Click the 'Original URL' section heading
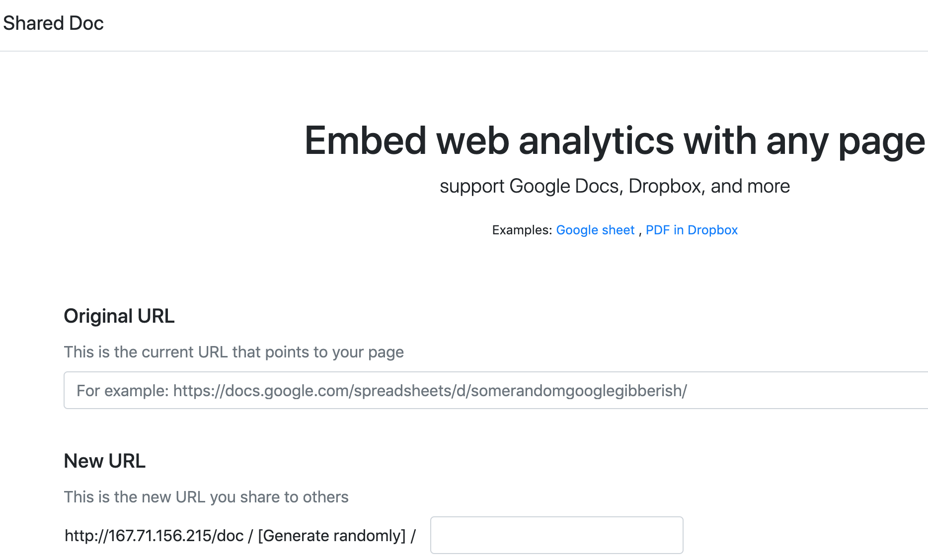 click(119, 316)
